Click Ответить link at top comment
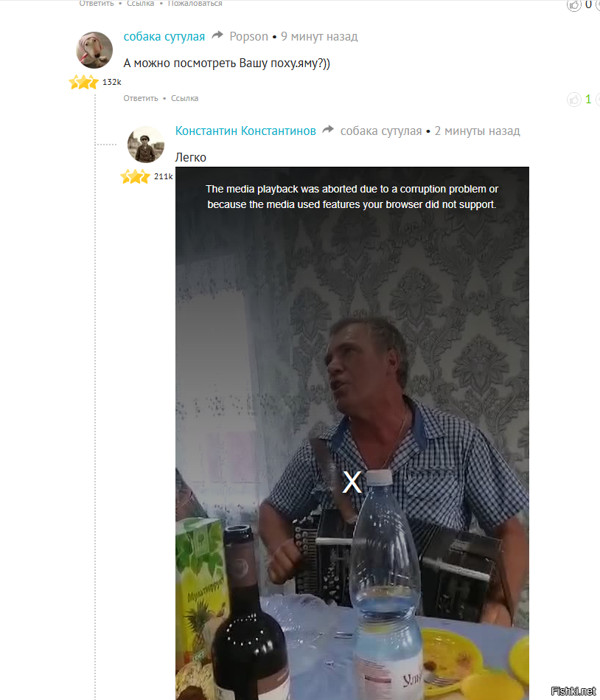This screenshot has height=700, width=600. click(97, 4)
